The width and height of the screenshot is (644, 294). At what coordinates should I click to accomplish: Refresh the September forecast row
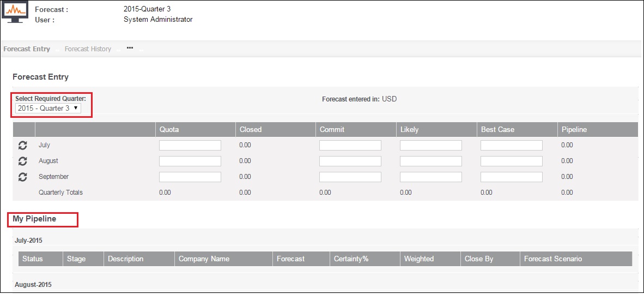pyautogui.click(x=23, y=177)
